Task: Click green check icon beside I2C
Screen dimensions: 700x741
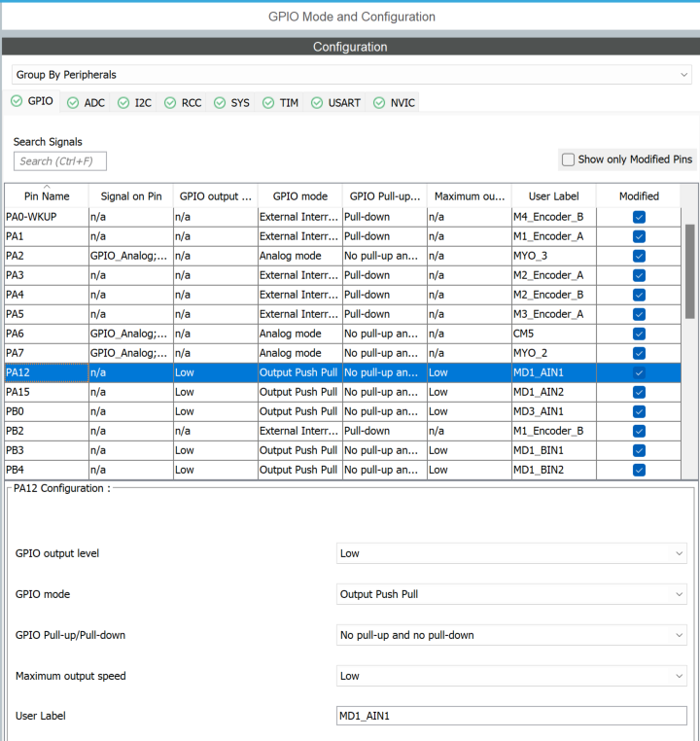Action: point(123,102)
